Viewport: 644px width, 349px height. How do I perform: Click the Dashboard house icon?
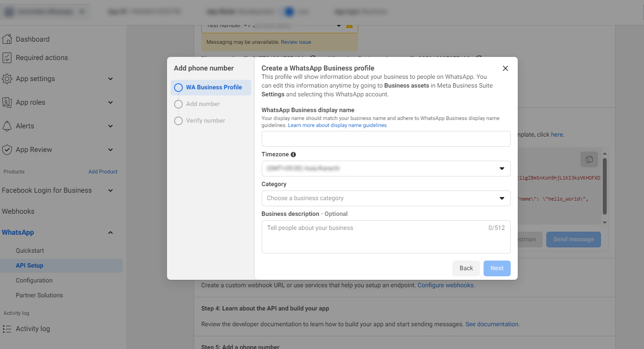click(7, 39)
